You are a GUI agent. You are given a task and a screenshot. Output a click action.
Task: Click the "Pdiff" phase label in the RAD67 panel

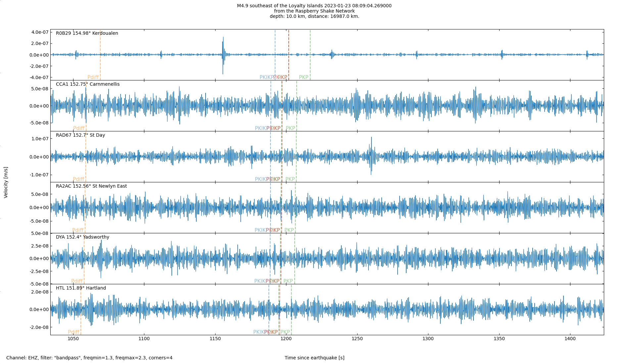[x=78, y=179]
